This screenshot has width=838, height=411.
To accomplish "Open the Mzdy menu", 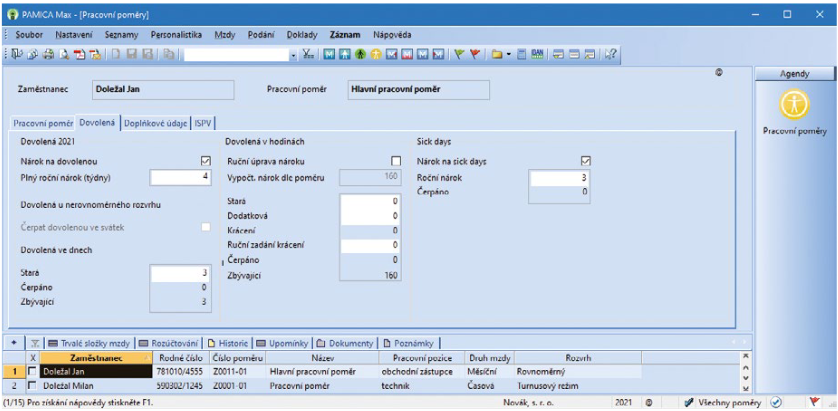I will click(x=224, y=34).
